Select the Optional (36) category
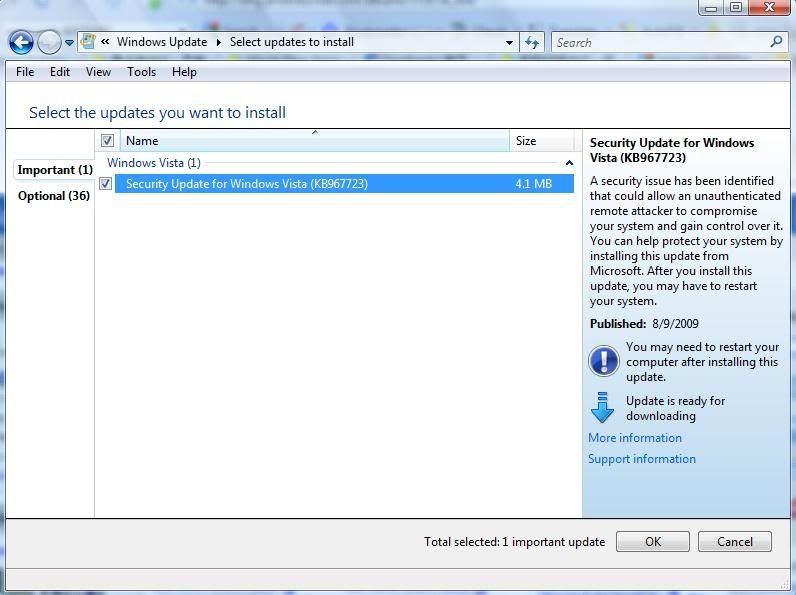796x595 pixels. pos(54,196)
